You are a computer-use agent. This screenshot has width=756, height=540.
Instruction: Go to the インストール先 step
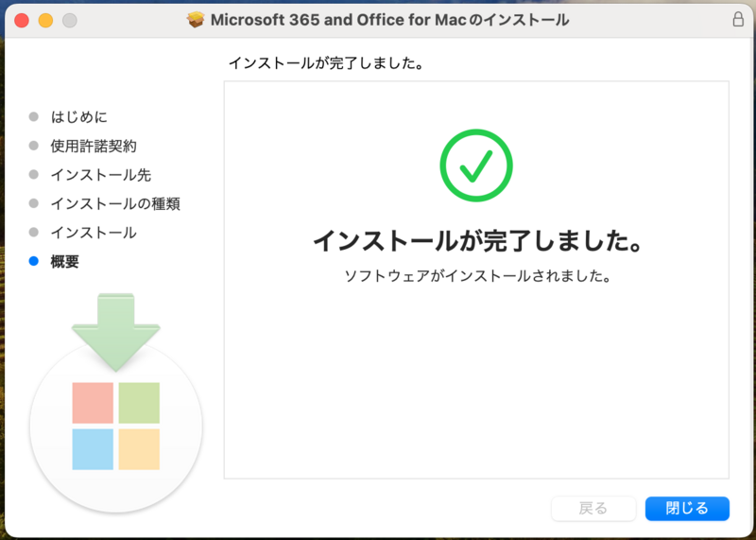[100, 175]
